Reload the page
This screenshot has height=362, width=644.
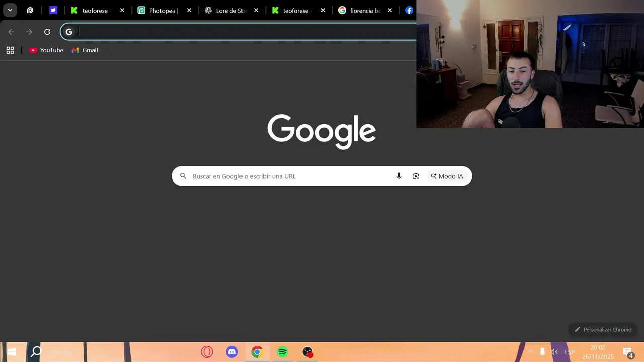point(47,32)
